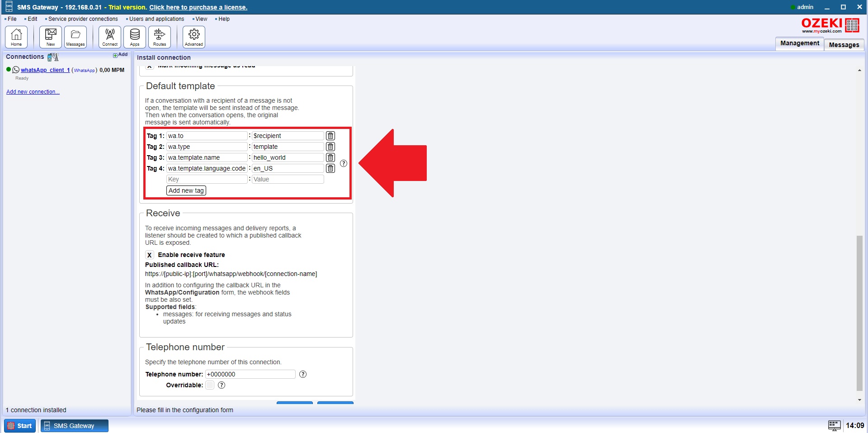Open the Advanced gear toolbar icon
The width and height of the screenshot is (868, 433).
[194, 37]
